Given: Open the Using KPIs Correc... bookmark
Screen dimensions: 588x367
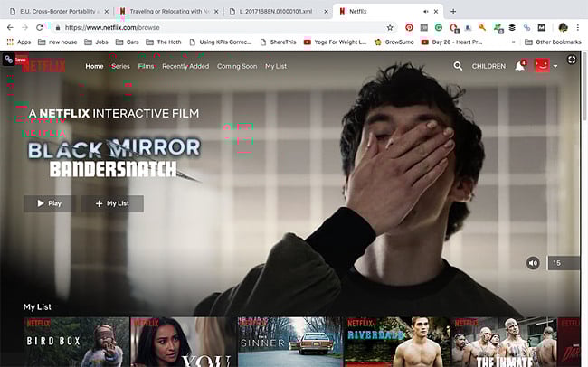Looking at the screenshot, I should [221, 42].
